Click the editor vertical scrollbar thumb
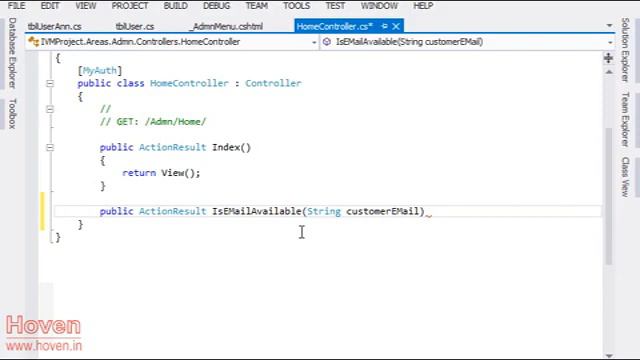This screenshot has width=640, height=360. pyautogui.click(x=609, y=196)
